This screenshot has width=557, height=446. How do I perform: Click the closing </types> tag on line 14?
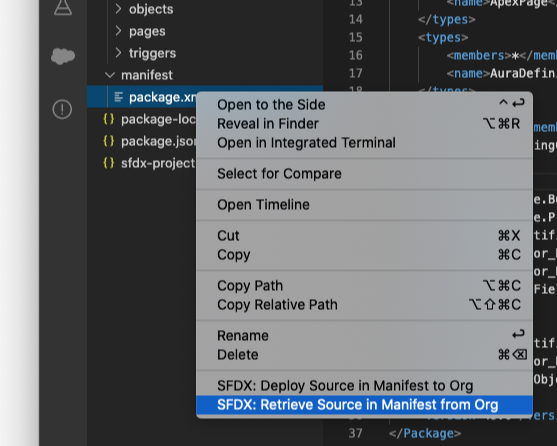pyautogui.click(x=447, y=19)
